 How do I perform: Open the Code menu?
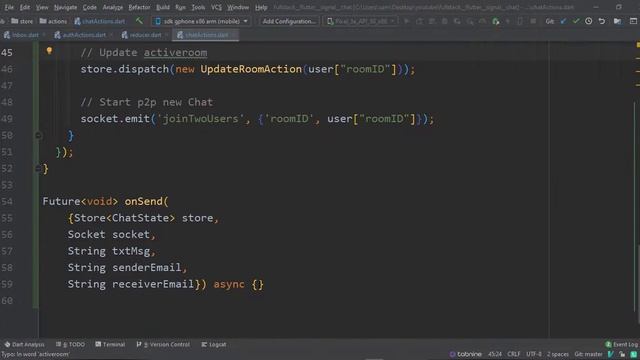[90, 7]
